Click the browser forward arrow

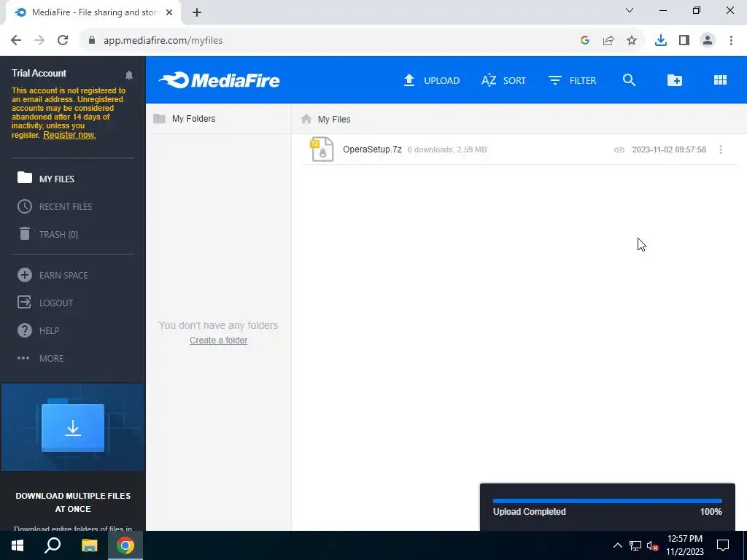click(x=39, y=41)
